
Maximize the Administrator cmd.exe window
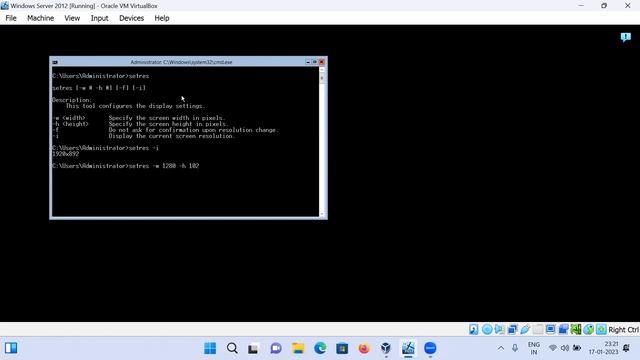click(x=314, y=62)
